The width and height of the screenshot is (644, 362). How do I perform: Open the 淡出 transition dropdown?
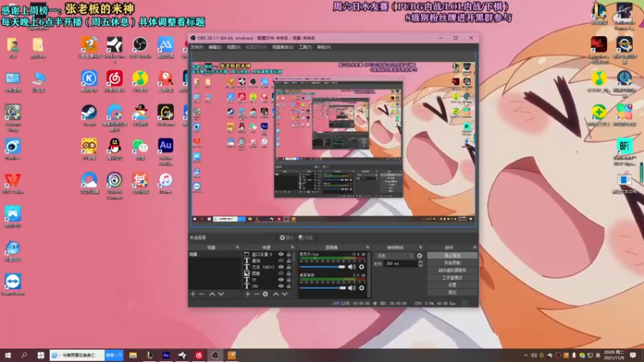coord(394,256)
